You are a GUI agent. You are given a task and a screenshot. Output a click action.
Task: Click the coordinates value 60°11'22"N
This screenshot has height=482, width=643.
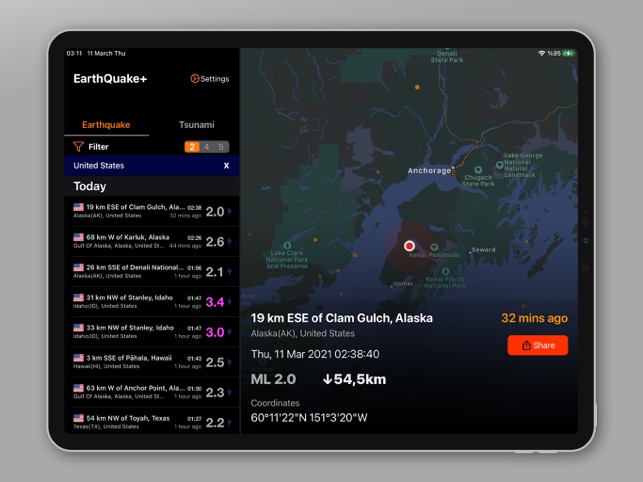(309, 418)
